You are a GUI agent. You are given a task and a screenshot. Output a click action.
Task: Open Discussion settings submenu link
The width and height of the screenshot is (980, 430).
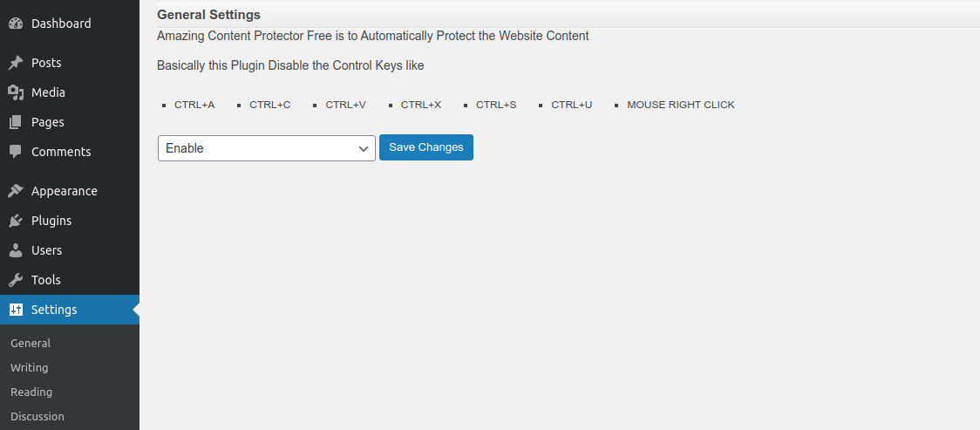(x=37, y=416)
